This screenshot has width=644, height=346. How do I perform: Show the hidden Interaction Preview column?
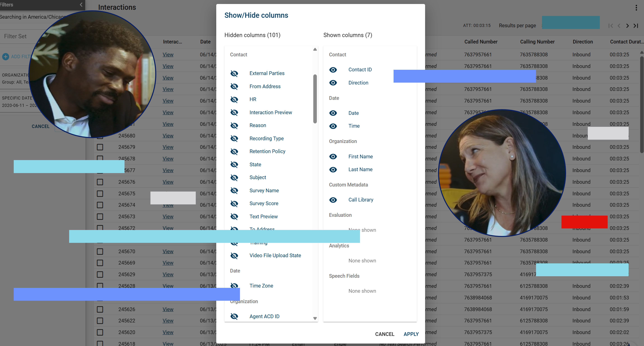[x=234, y=112]
